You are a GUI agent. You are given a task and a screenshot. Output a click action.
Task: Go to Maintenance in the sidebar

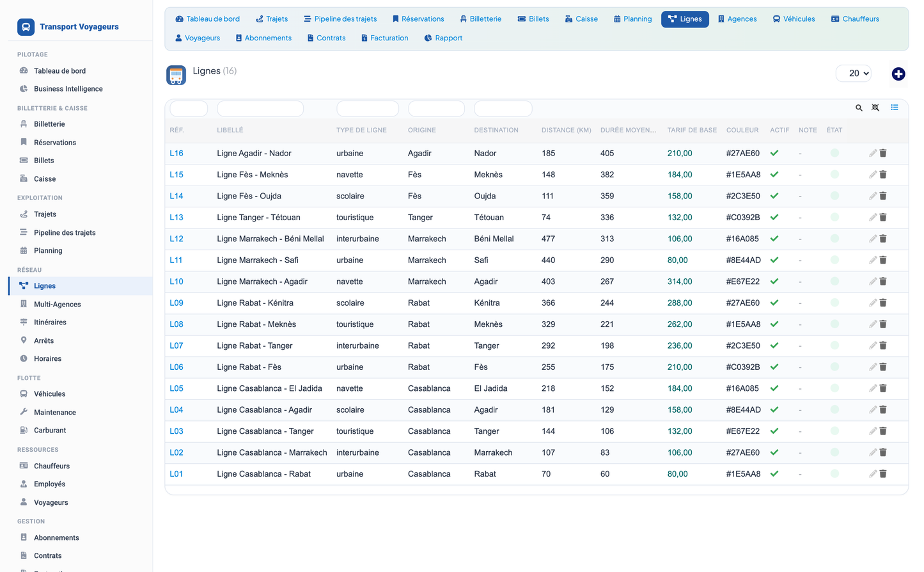[x=55, y=413]
